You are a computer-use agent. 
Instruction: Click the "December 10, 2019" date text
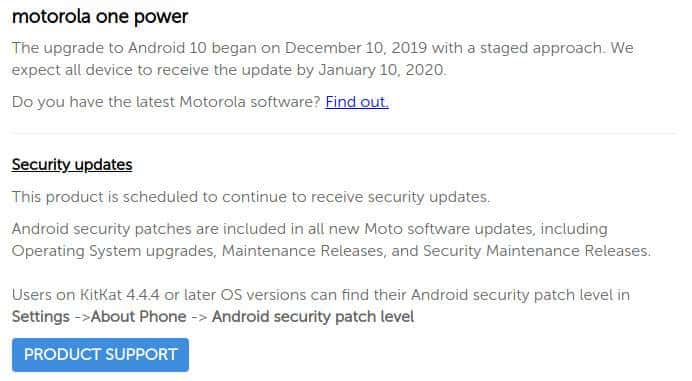(x=356, y=48)
